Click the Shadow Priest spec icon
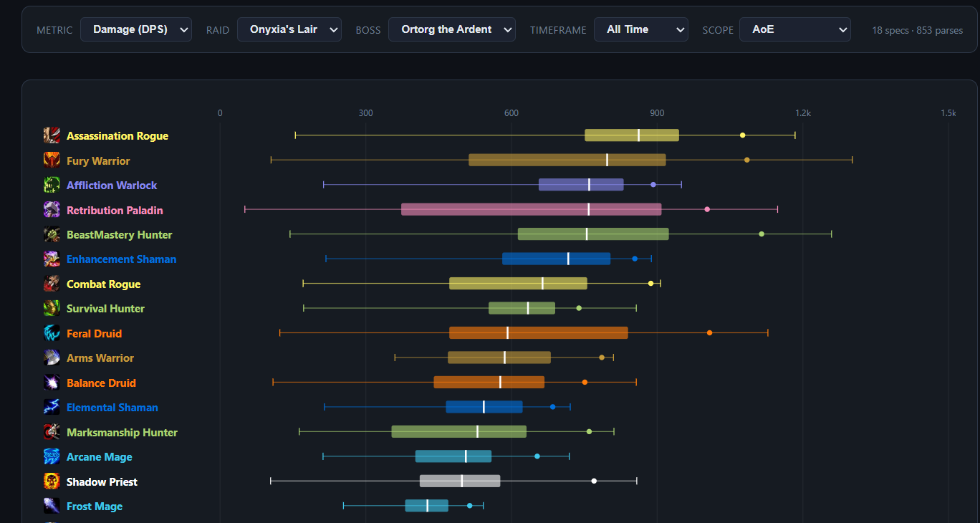 [x=52, y=481]
